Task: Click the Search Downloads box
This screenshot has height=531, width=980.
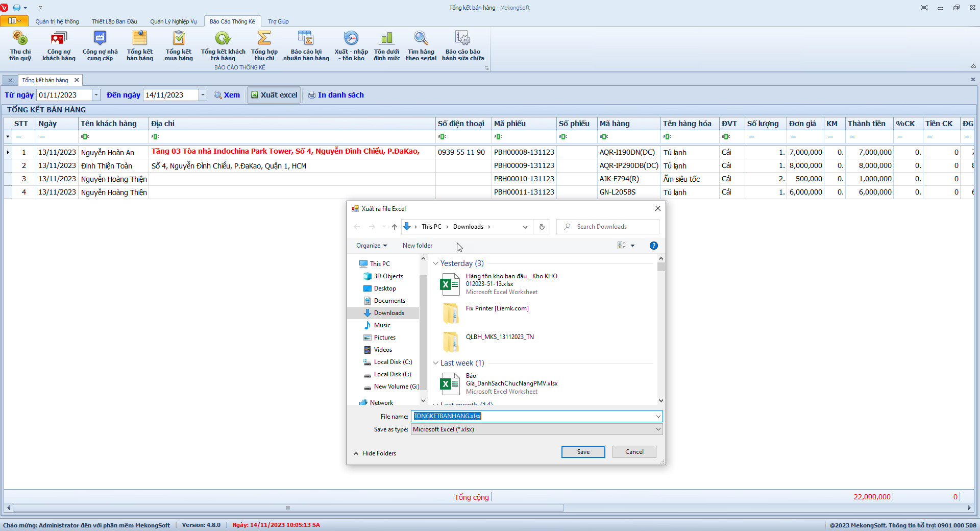Action: coord(607,227)
